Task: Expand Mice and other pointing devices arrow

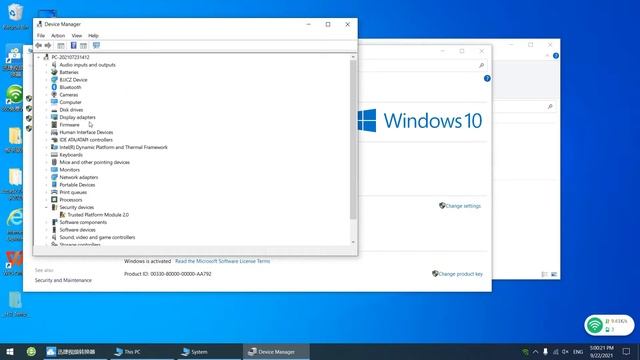Action: pos(46,162)
